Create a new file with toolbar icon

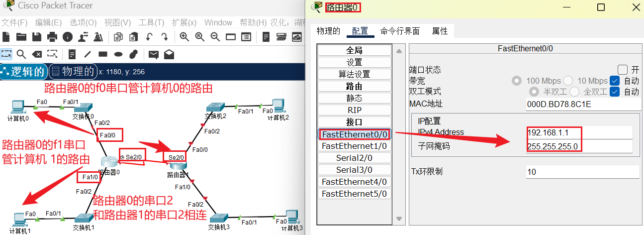(6, 37)
